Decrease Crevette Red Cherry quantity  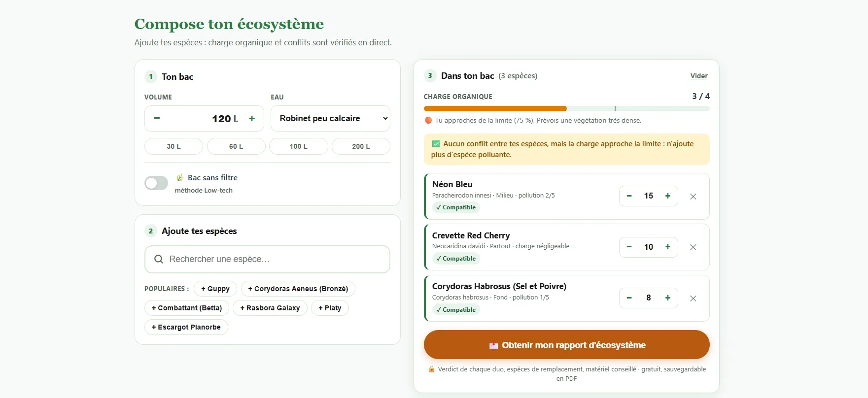629,247
